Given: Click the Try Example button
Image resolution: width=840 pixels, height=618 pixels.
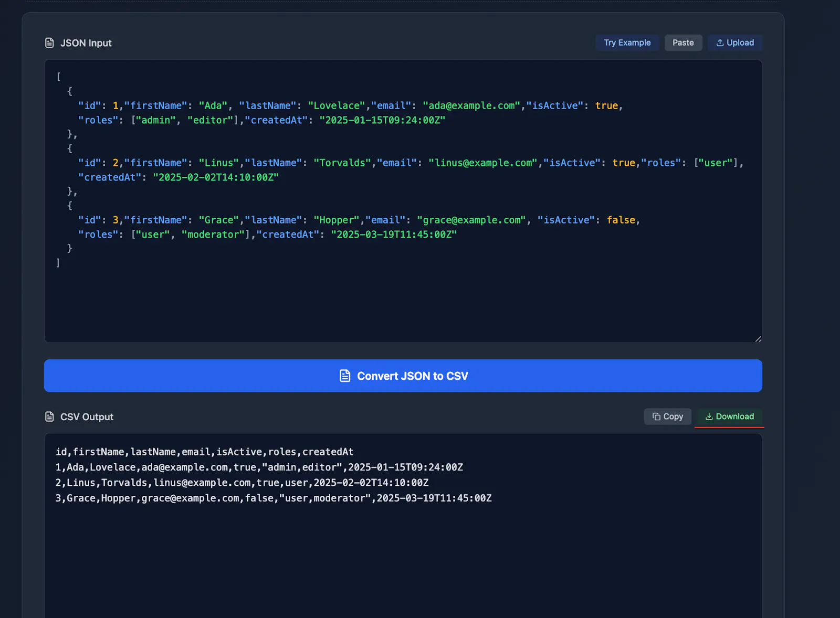Looking at the screenshot, I should click(627, 42).
